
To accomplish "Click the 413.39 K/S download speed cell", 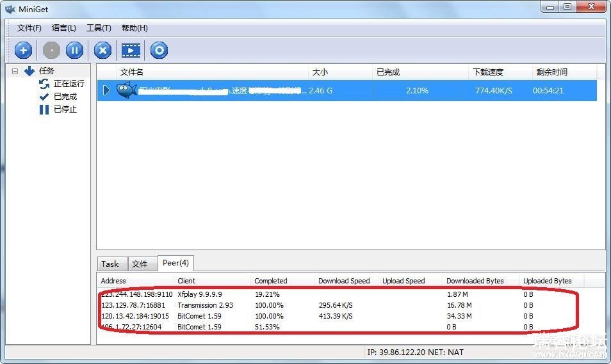I will [336, 316].
